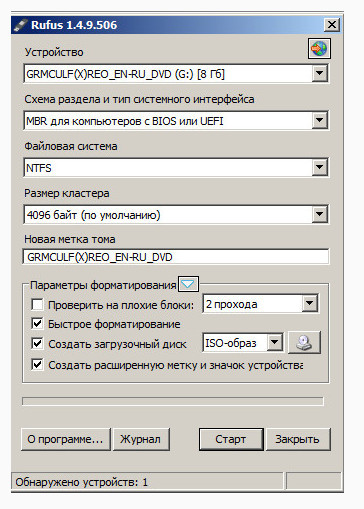The height and width of the screenshot is (509, 364).
Task: Click the disc image select icon
Action: pos(304,343)
